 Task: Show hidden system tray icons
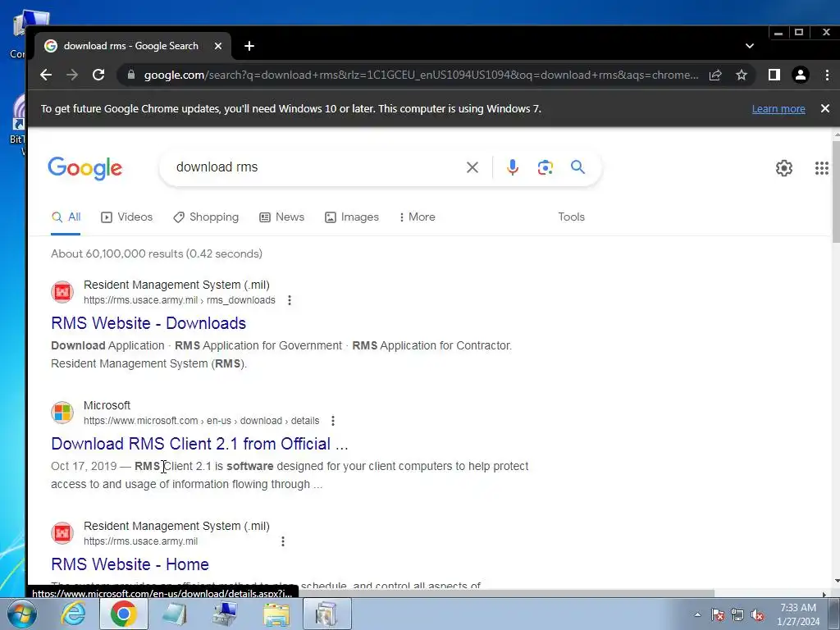(x=697, y=614)
